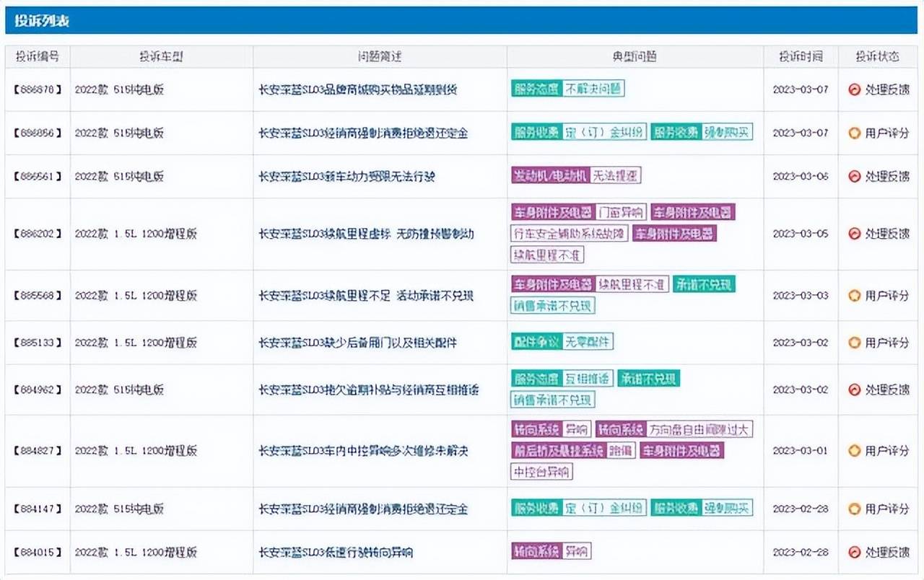
Task: Click the 处理反馈 status in row 884015
Action: [887, 552]
